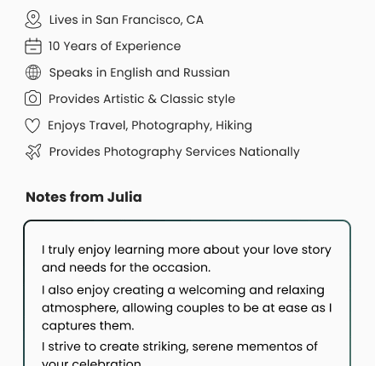
Task: Click the calendar icon for experience
Action: [x=33, y=46]
